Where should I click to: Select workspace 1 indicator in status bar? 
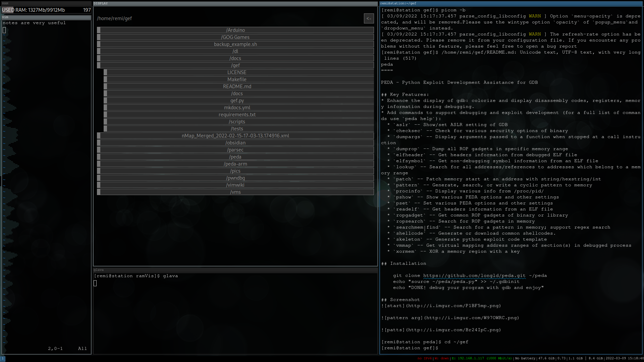[3, 358]
